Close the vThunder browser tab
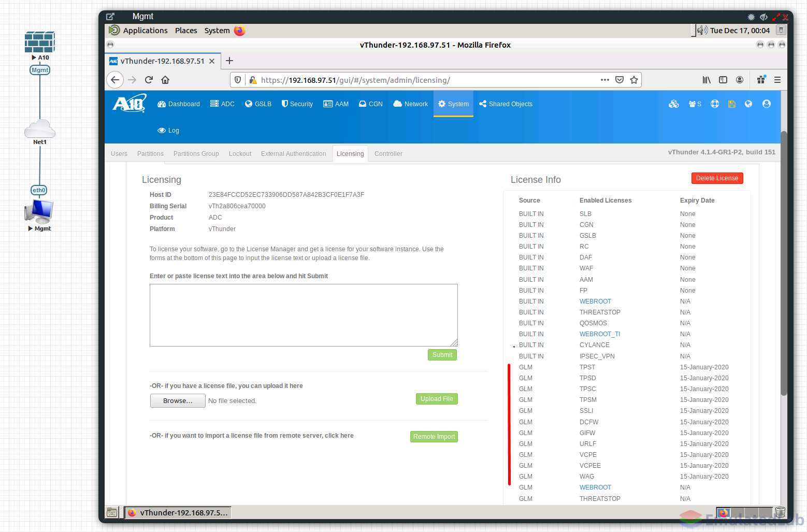The image size is (807, 532). (212, 61)
